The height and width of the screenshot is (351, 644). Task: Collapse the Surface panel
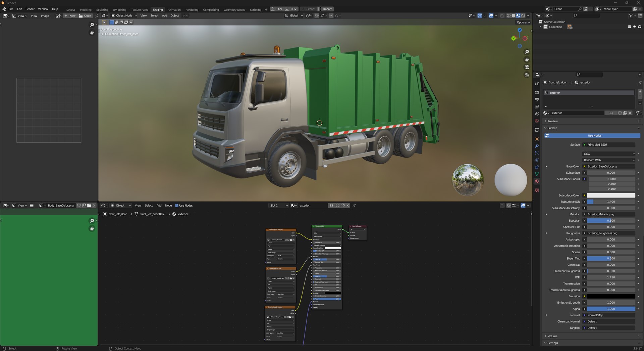click(x=552, y=128)
